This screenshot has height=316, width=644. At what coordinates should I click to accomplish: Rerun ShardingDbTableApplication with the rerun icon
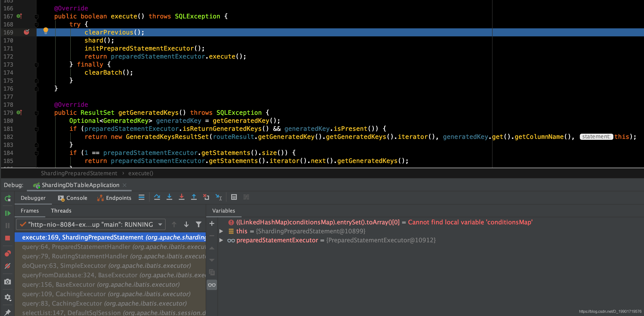8,198
